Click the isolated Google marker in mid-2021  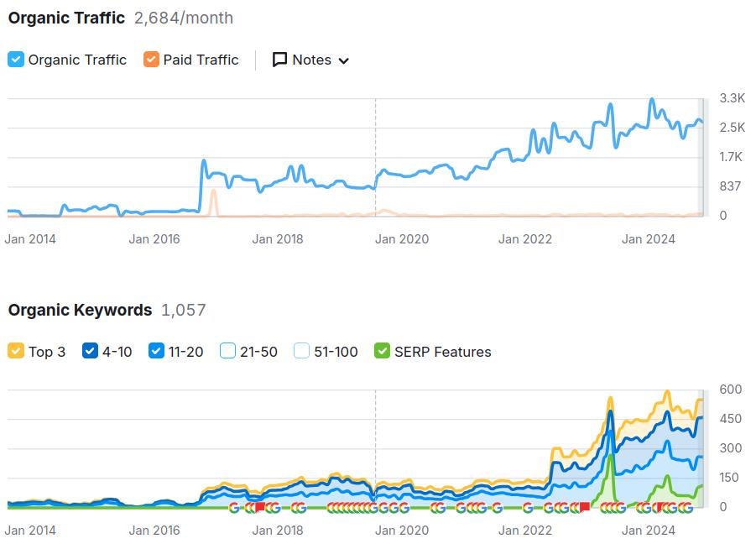pos(497,508)
